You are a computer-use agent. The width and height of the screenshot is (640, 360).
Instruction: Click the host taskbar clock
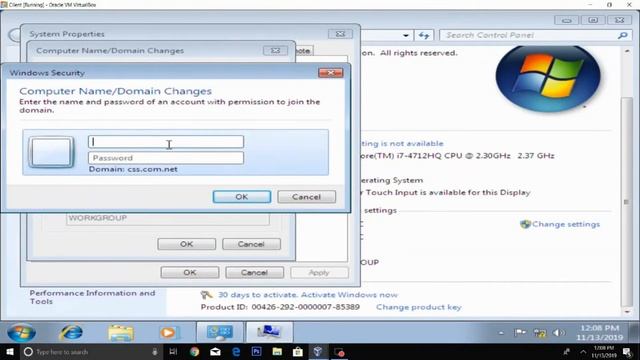click(603, 352)
